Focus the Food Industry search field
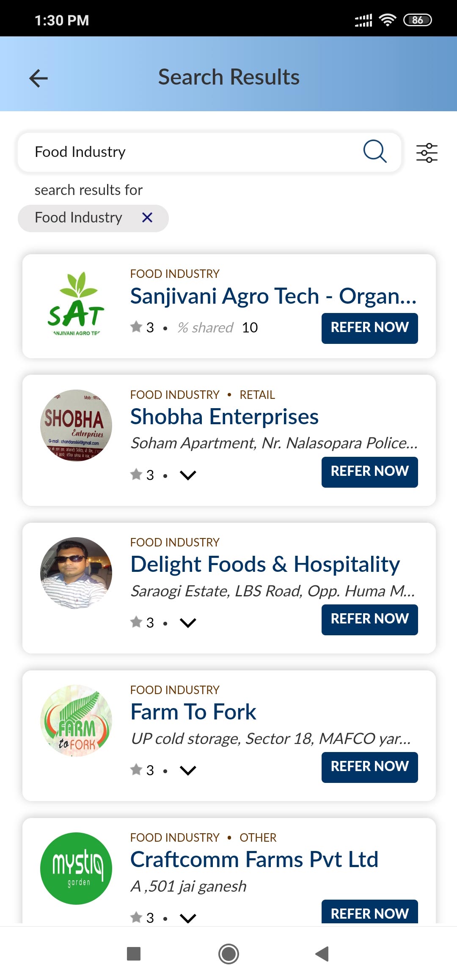 190,152
